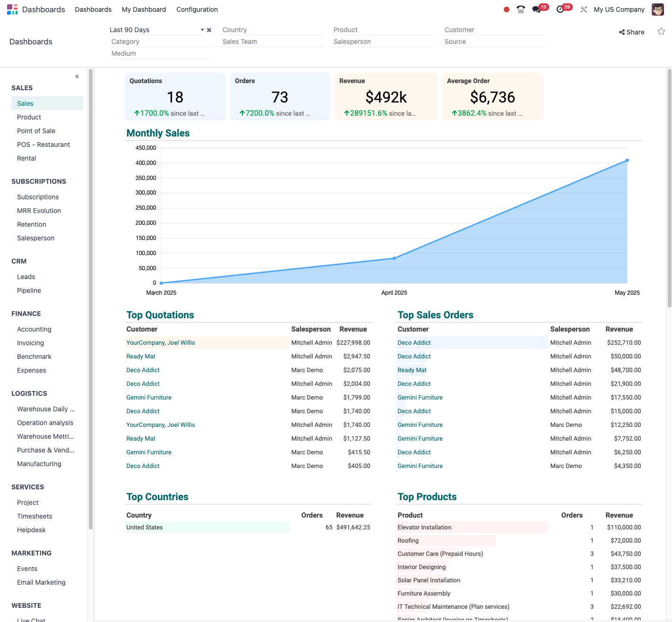Open the VoIP phone icon

coord(521,9)
